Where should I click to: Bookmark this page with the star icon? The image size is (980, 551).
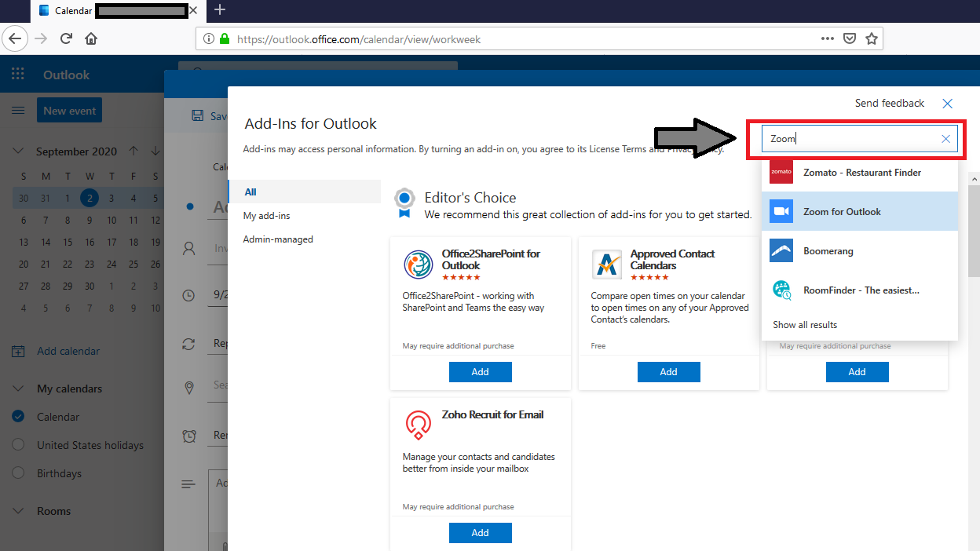point(871,38)
